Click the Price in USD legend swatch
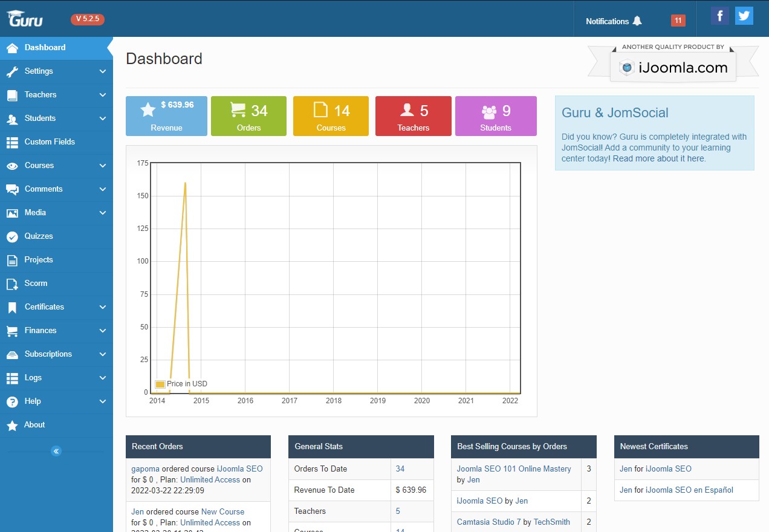 click(160, 384)
